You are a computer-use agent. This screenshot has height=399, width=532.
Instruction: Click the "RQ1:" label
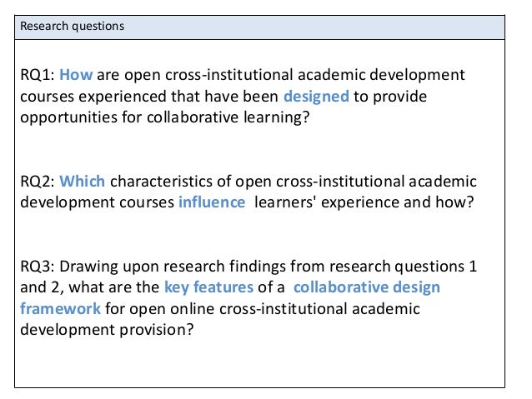click(x=38, y=75)
